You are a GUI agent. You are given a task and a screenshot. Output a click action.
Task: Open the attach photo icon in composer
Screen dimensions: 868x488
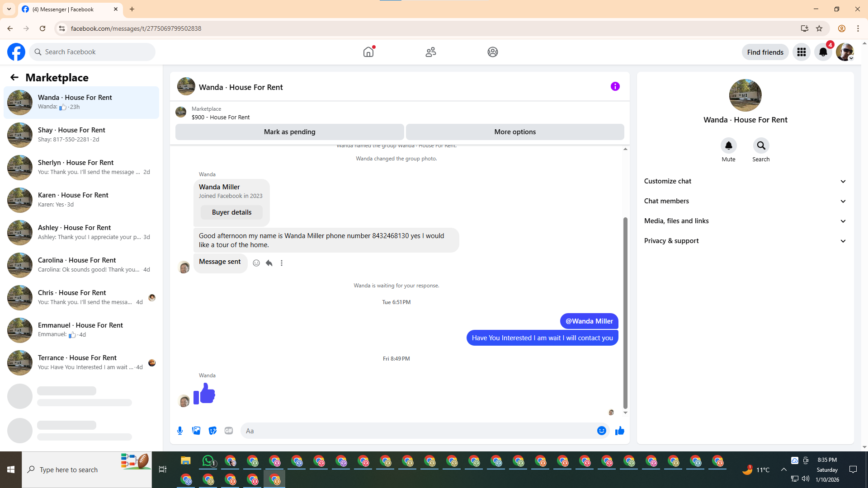click(x=196, y=431)
